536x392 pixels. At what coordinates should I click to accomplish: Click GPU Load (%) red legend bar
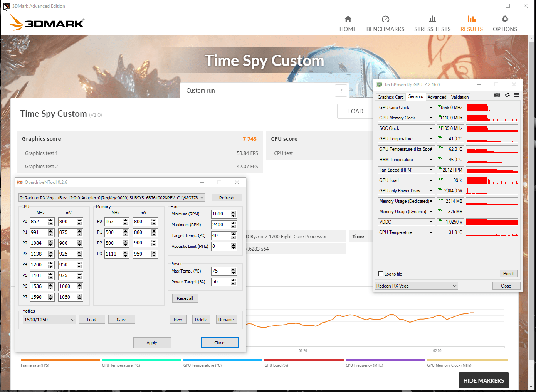[304, 360]
